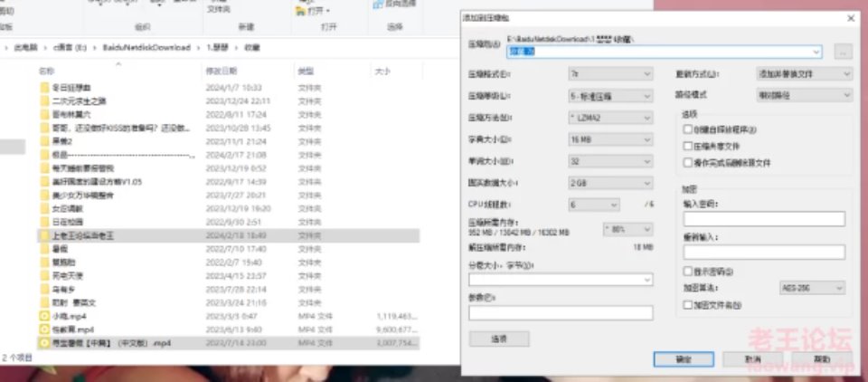Image resolution: width=868 pixels, height=382 pixels.
Task: Click folder icon of row dated 2023/7/28 22:14
Action: 45,290
